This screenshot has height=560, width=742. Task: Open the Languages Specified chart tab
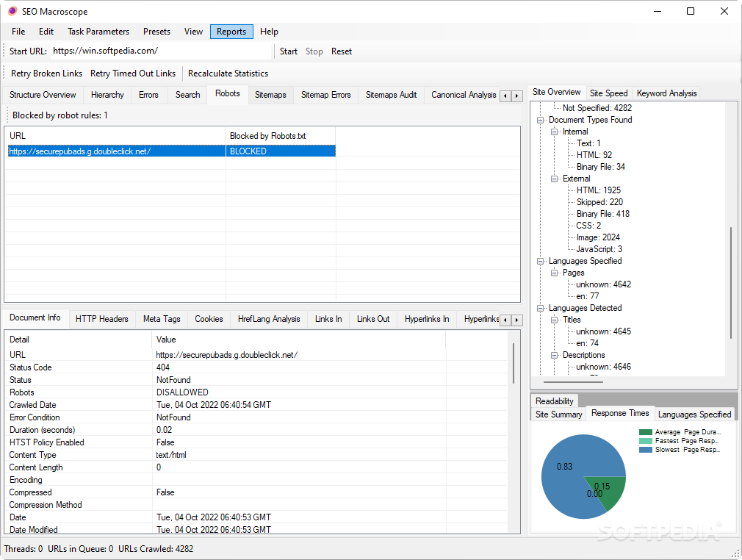click(x=694, y=414)
